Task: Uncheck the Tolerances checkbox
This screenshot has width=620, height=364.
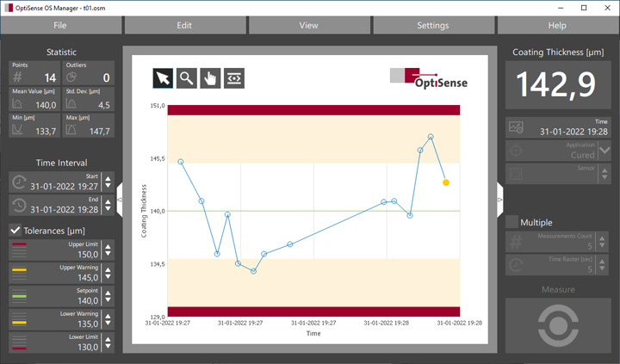Action: point(15,230)
